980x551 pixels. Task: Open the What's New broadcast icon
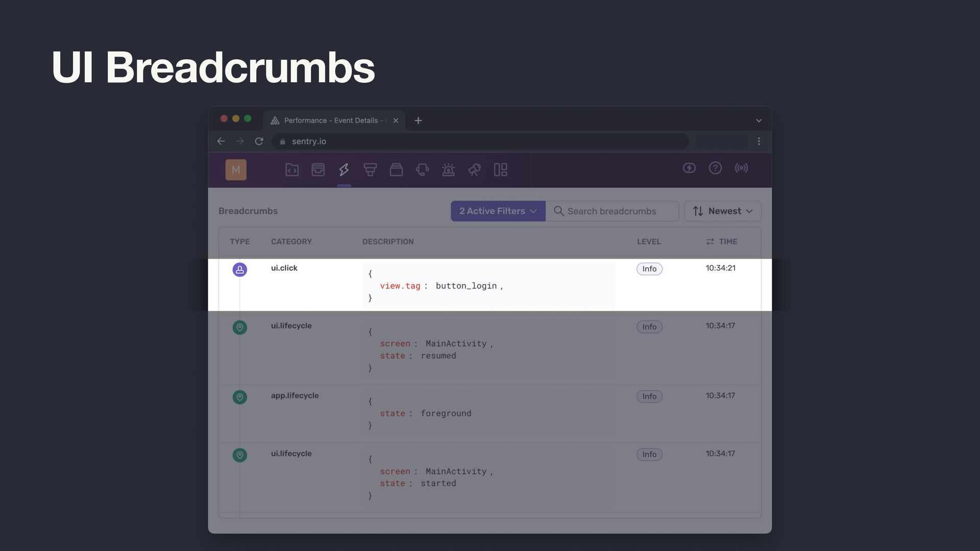click(741, 168)
